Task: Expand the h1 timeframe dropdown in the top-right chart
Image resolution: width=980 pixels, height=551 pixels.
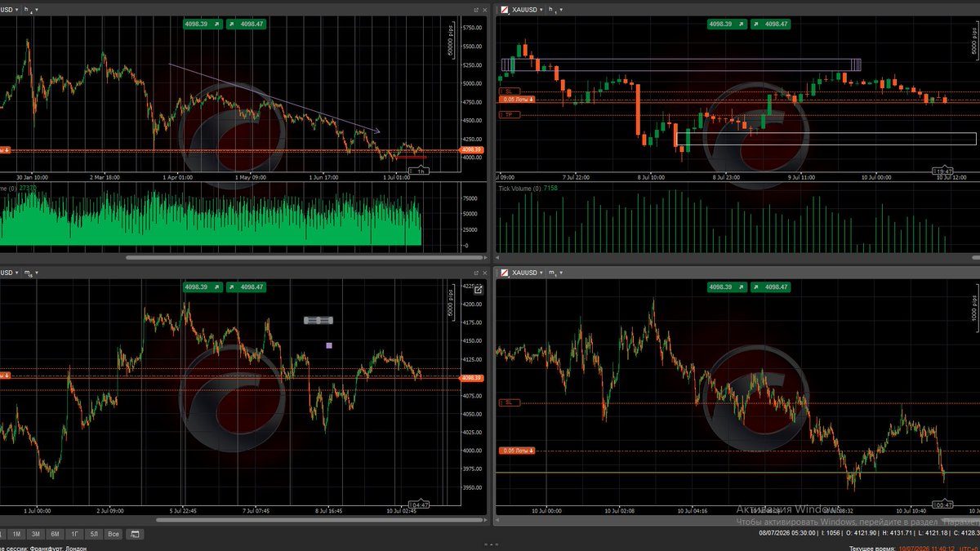Action: point(555,10)
